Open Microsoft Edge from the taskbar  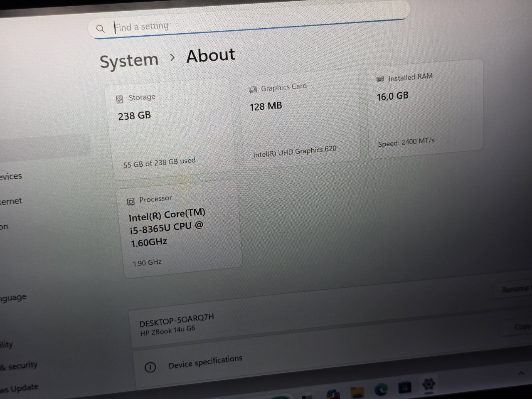(x=381, y=389)
